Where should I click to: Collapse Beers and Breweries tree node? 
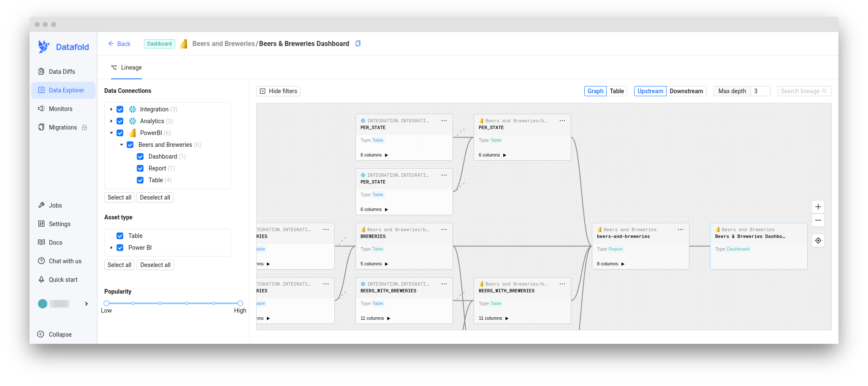point(121,145)
